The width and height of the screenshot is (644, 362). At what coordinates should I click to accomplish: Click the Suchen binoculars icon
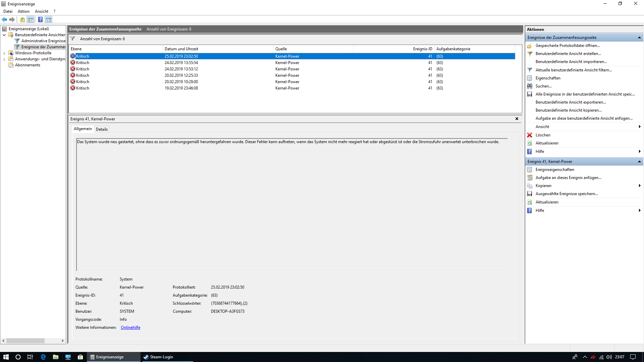[530, 86]
